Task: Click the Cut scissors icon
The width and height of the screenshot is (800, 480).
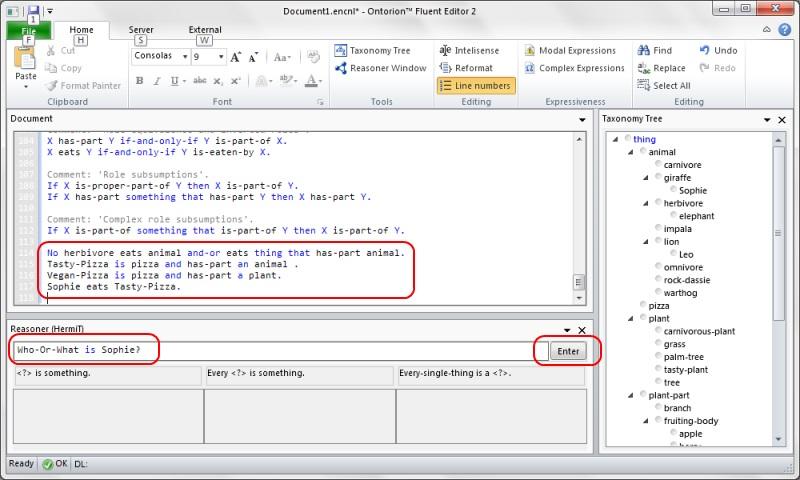Action: (51, 50)
